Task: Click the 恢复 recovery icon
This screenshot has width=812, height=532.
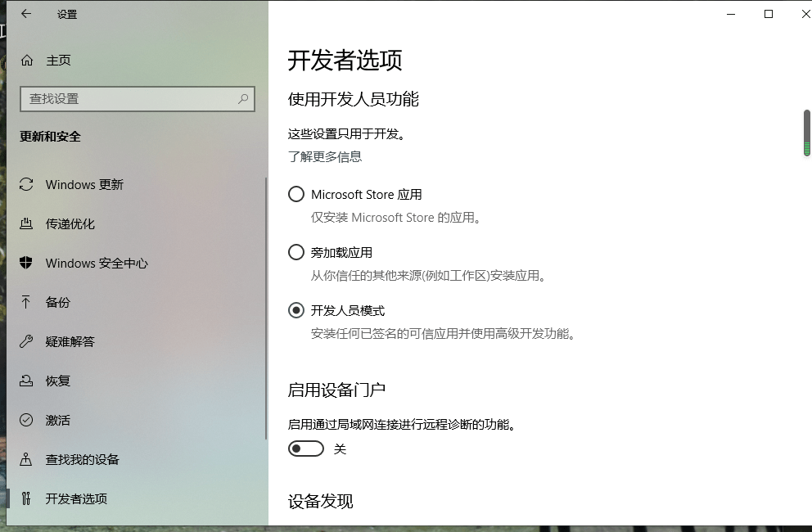Action: pos(26,381)
